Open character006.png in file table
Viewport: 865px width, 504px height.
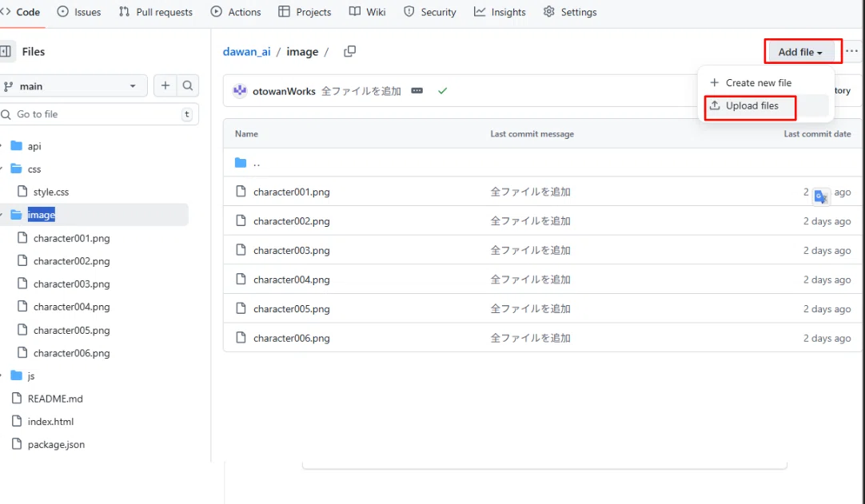[291, 338]
